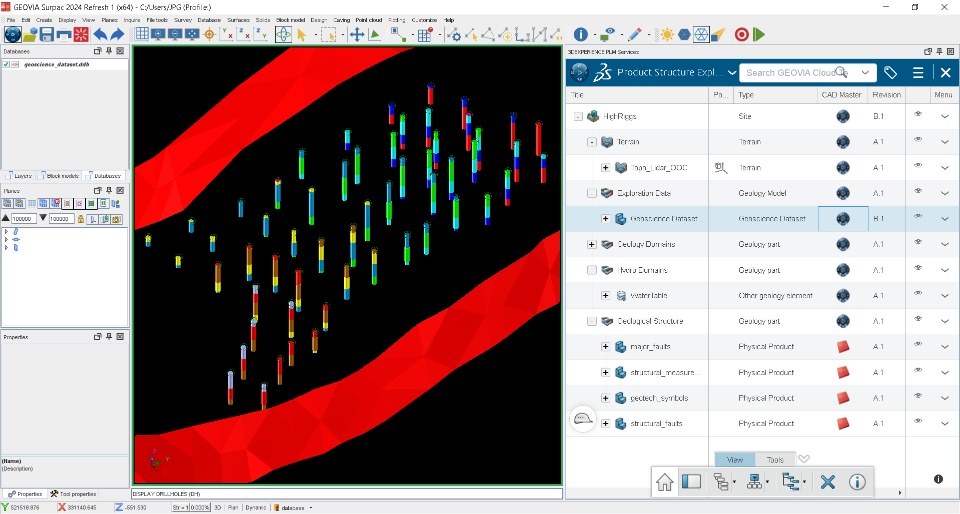Toggle visibility eye for structural_faults row
This screenshot has height=514, width=960.
(918, 422)
